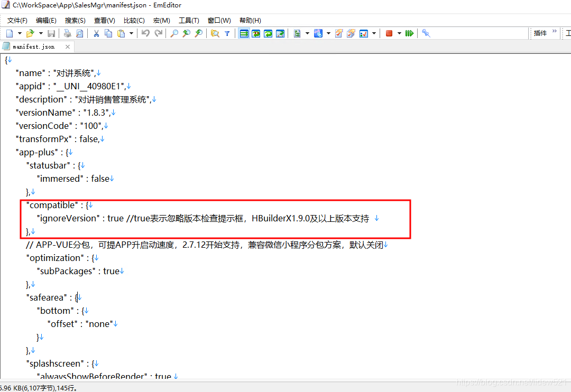
Task: Click the configuration tree icon
Action: 297,33
